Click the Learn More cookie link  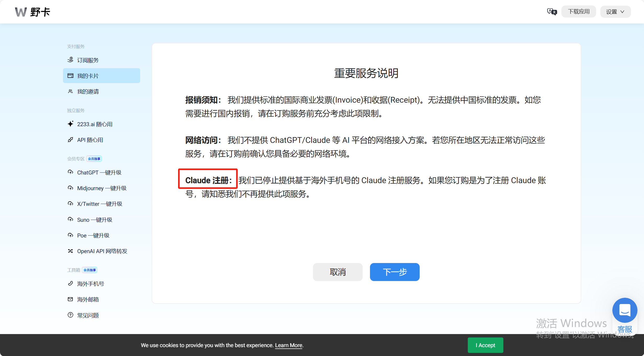click(288, 345)
